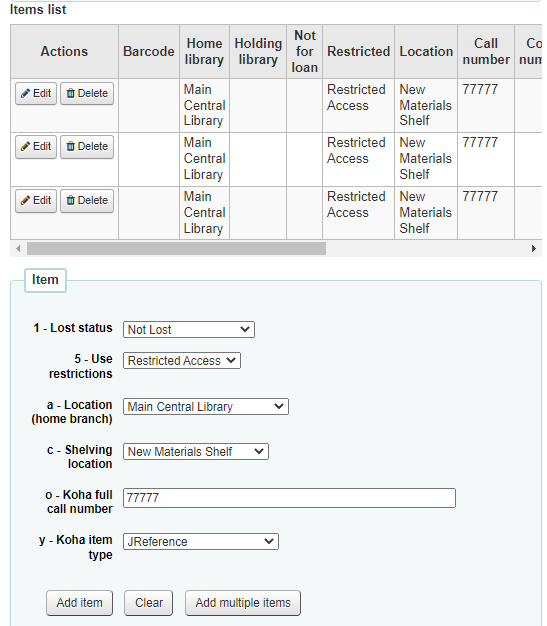Viewport: 547px width, 626px height.
Task: Expand the Location home branch dropdown
Action: click(x=206, y=406)
